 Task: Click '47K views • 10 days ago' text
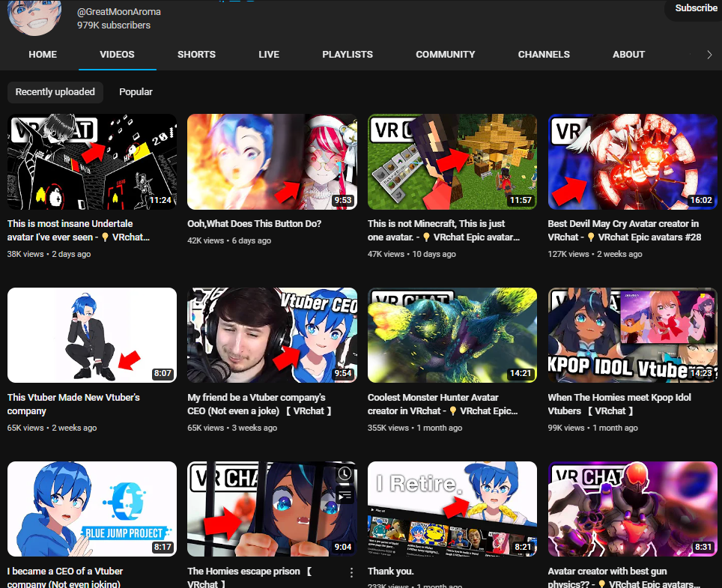pos(412,254)
